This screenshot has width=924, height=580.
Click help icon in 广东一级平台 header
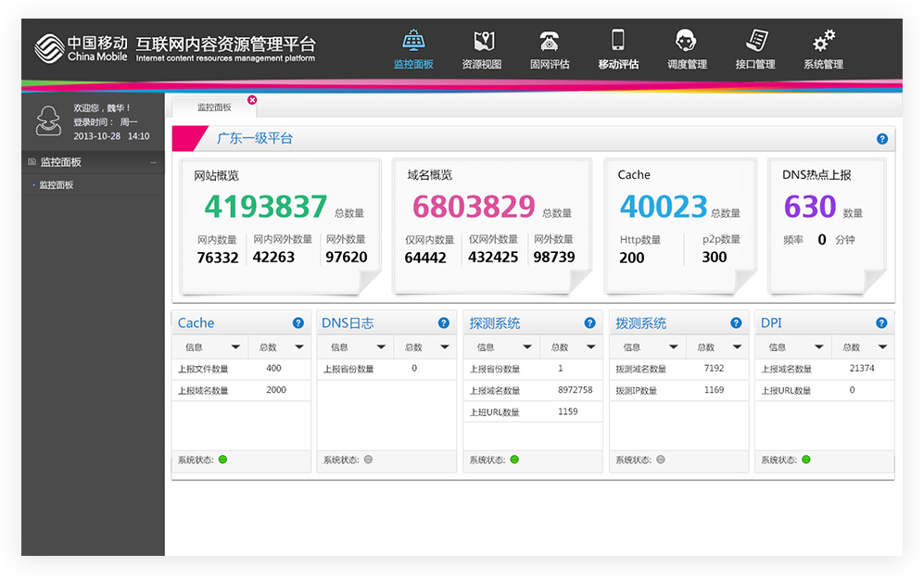tap(882, 139)
